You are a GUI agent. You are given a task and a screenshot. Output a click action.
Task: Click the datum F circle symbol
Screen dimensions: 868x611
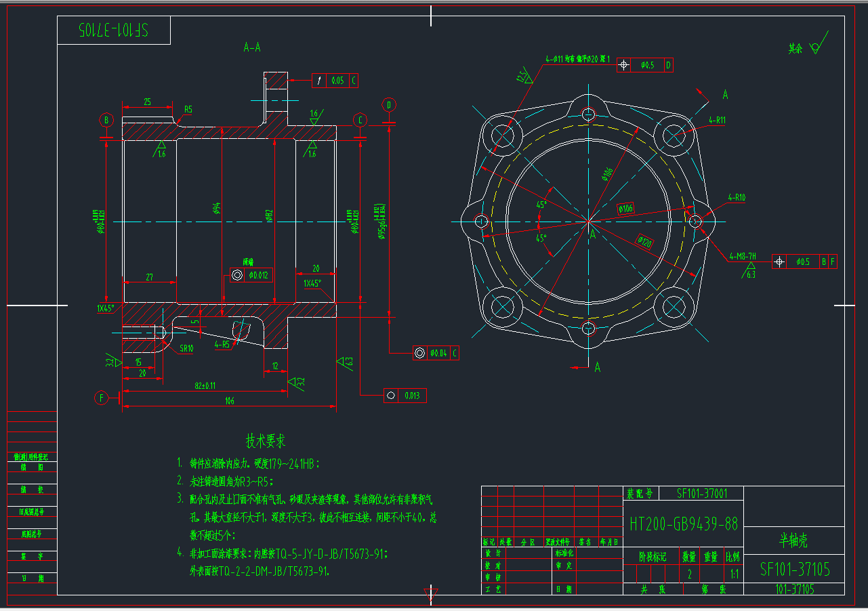coord(102,398)
